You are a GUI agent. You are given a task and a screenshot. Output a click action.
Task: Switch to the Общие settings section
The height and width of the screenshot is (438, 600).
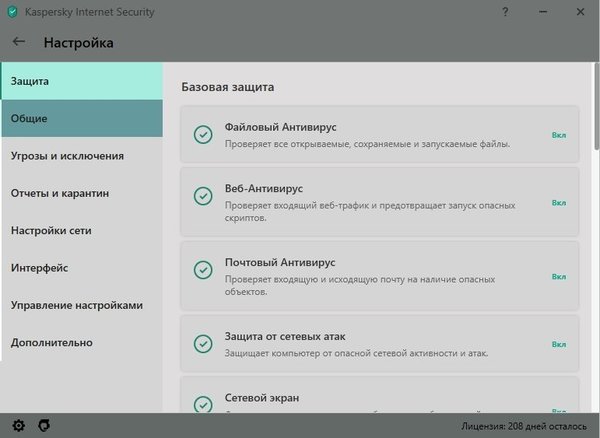point(81,118)
